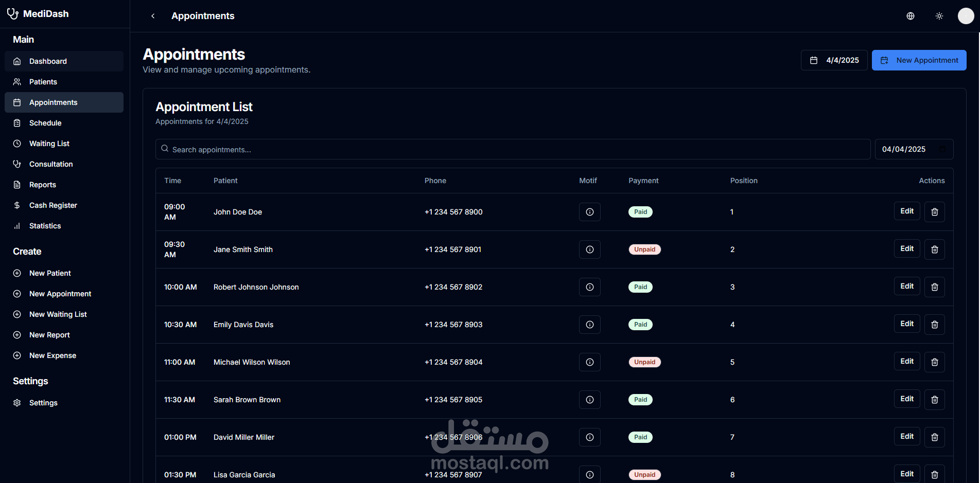Open Cash Register in the sidebar
Image resolution: width=980 pixels, height=483 pixels.
point(64,205)
